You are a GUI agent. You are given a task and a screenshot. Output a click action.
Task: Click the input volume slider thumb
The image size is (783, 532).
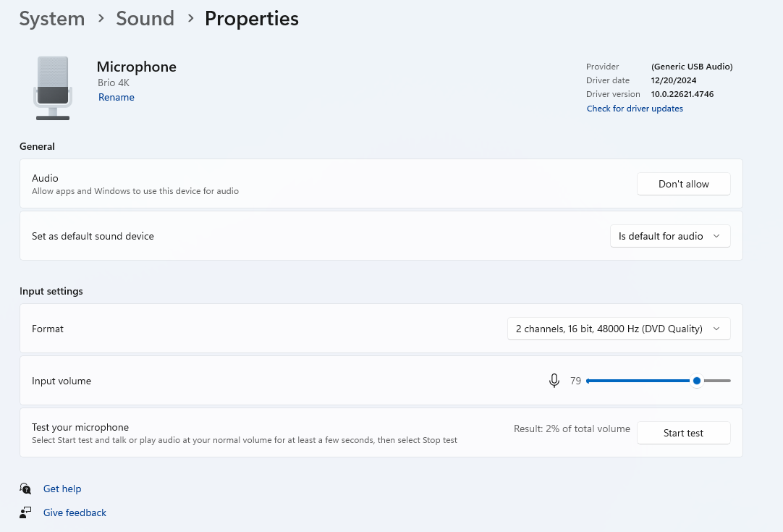(x=696, y=381)
